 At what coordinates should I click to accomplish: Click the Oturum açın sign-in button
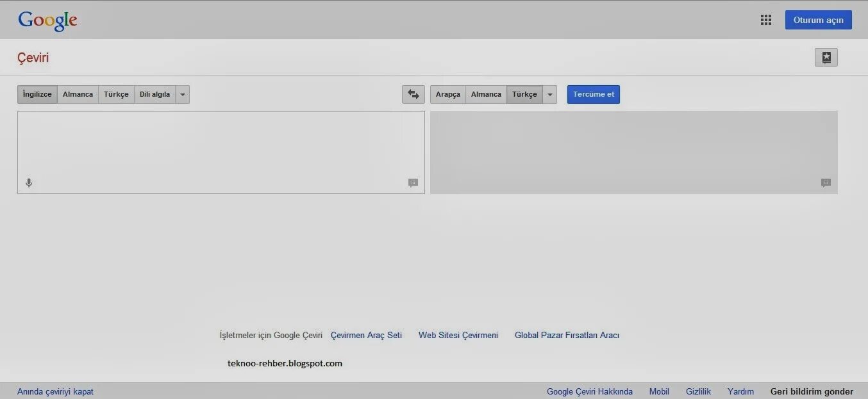click(x=819, y=20)
